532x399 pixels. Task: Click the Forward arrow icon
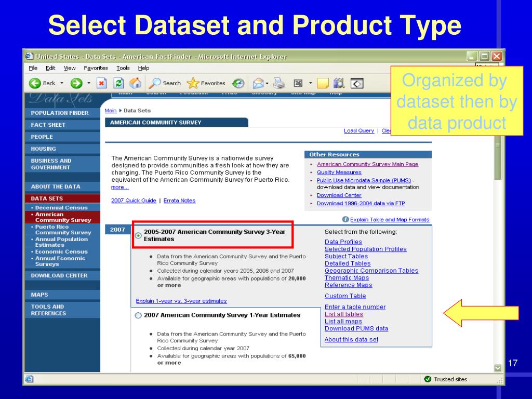76,83
